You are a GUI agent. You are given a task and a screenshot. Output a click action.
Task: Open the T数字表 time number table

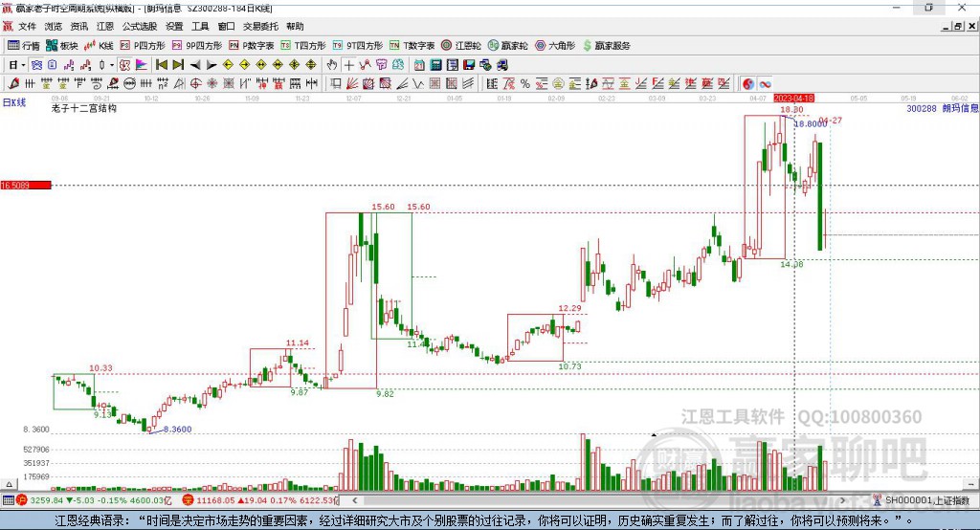(412, 46)
